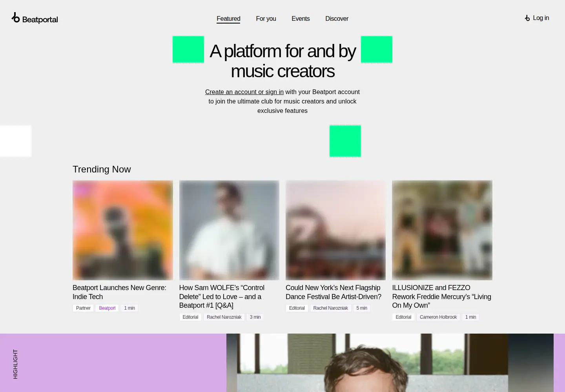
Task: Click the Editorial tag under the ILLUSIONIZE article
Action: [403, 317]
